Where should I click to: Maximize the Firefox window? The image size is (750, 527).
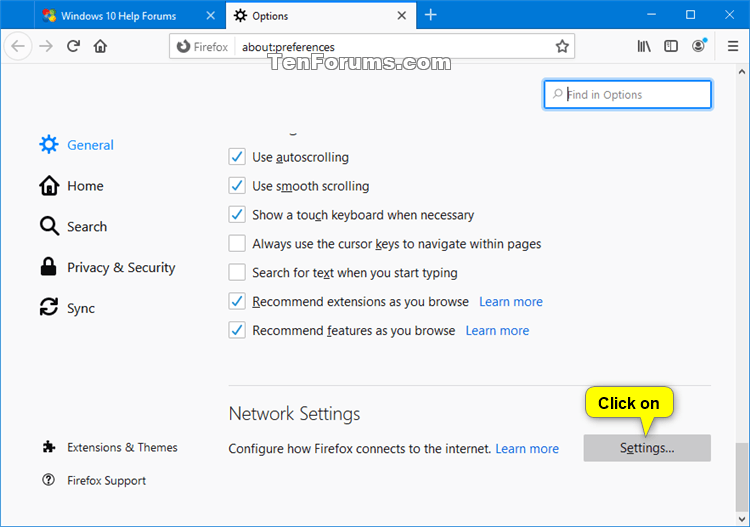pos(690,15)
